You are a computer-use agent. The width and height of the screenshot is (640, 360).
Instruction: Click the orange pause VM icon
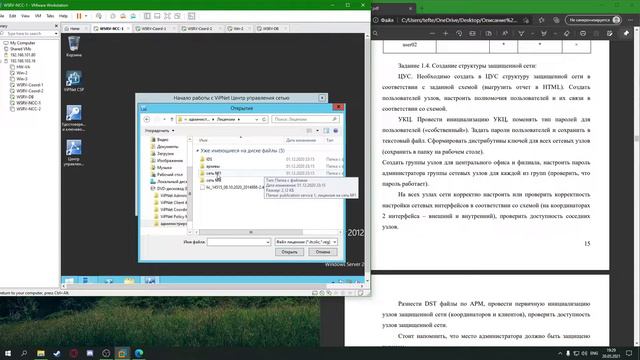[x=79, y=16]
